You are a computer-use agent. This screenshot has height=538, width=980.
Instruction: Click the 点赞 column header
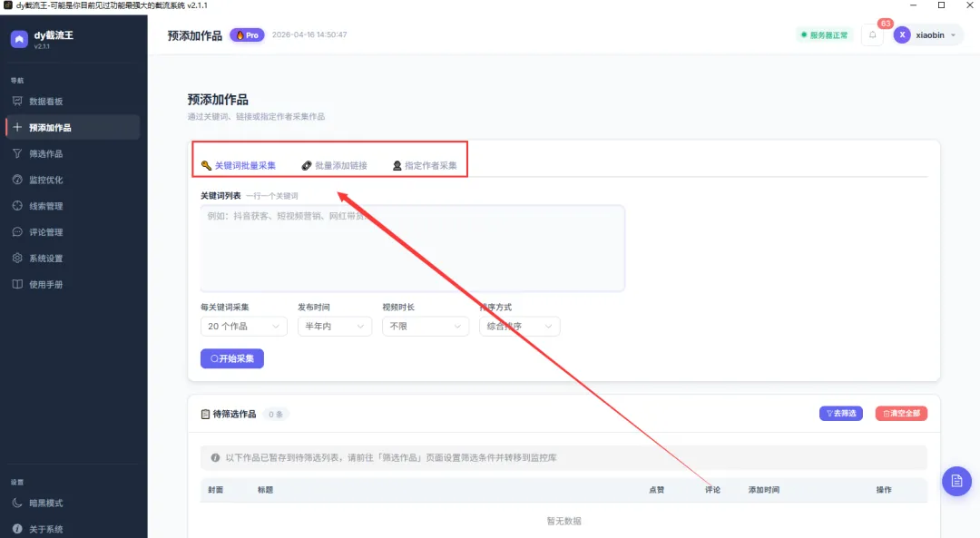click(x=656, y=490)
